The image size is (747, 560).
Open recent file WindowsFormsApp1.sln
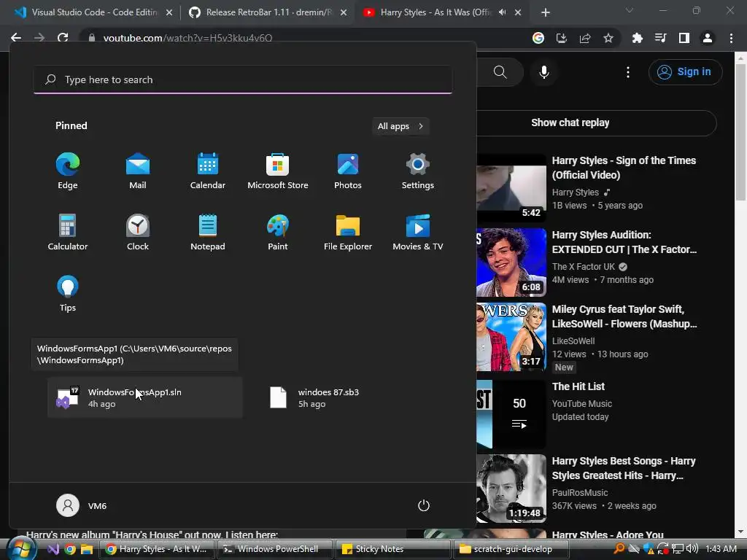point(145,397)
